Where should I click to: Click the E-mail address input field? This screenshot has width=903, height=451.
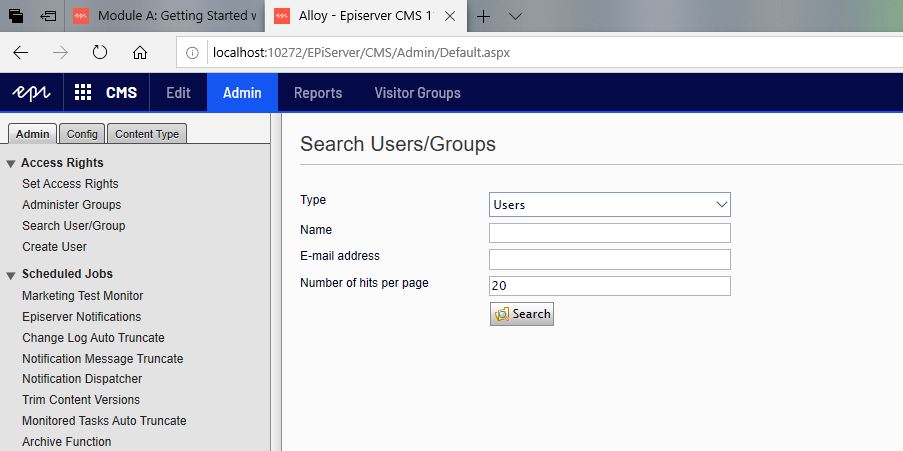[x=609, y=259]
